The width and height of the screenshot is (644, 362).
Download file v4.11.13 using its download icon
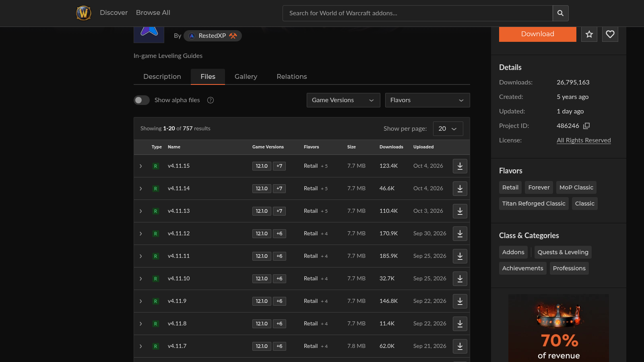click(x=460, y=211)
